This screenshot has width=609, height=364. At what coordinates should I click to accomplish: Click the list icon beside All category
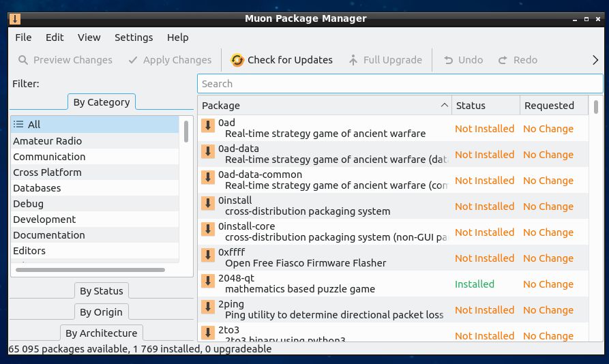point(18,124)
